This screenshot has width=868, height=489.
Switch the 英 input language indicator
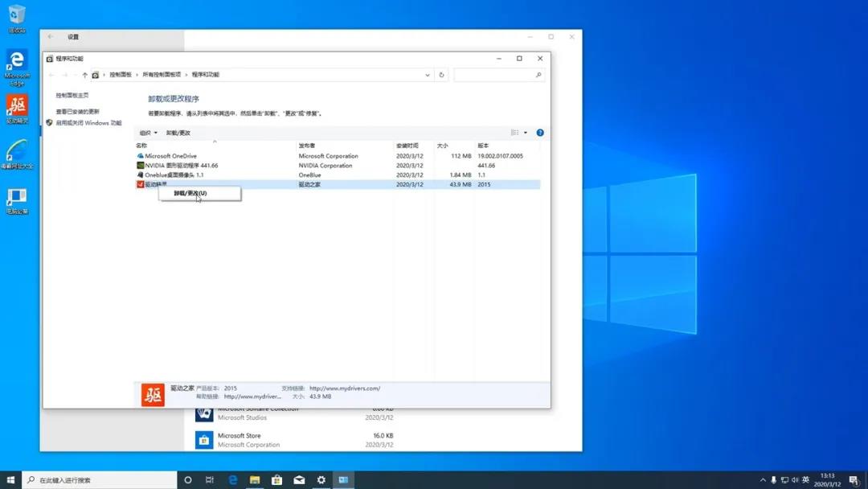(806, 479)
